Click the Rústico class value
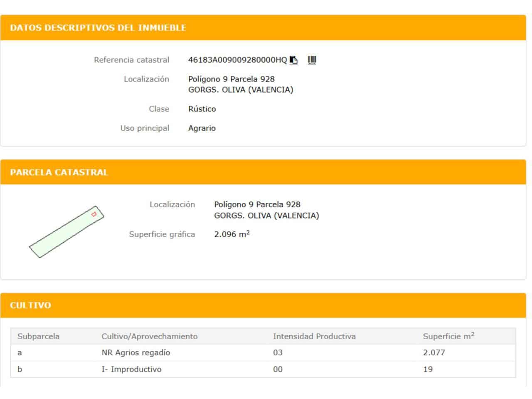Image resolution: width=532 pixels, height=399 pixels. coord(202,109)
